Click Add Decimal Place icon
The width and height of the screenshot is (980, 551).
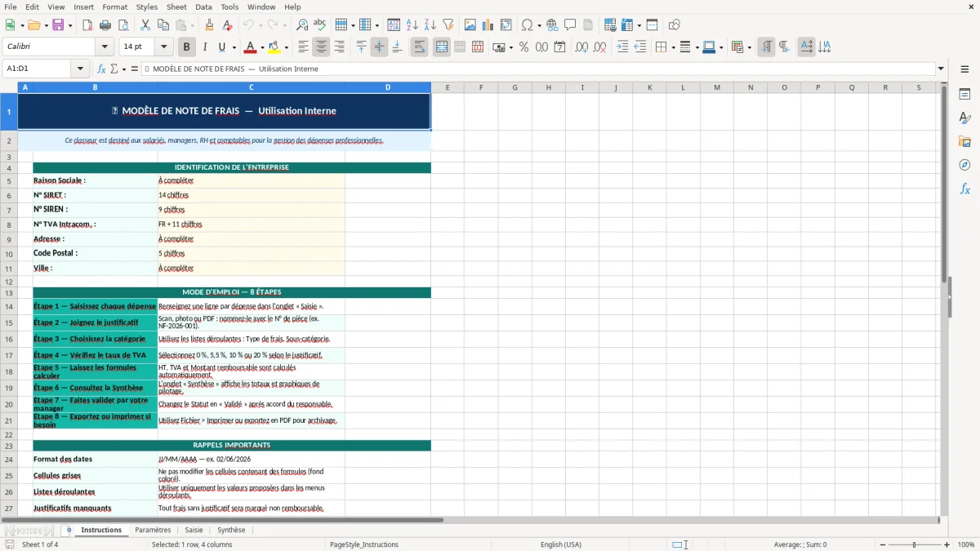[581, 47]
